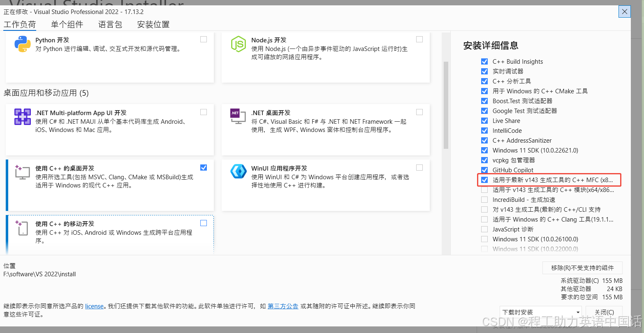Click the 要求的总空间 155 MB line

[592, 297]
